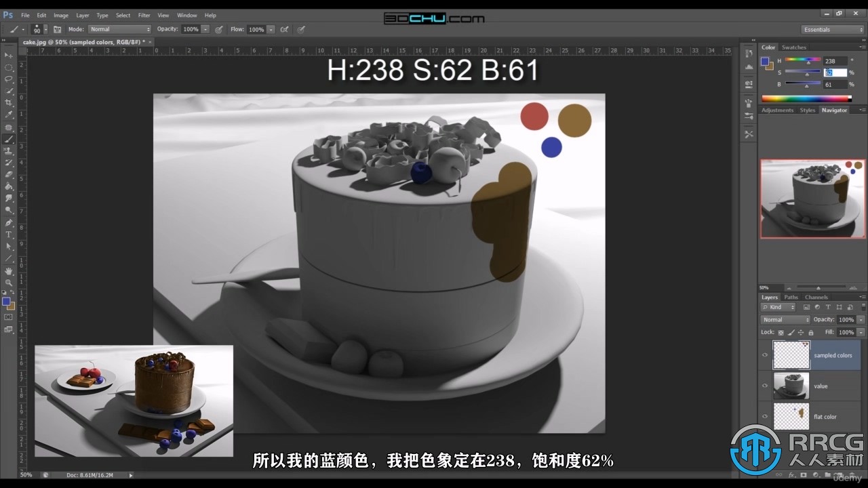Viewport: 868px width, 488px height.
Task: Open the Image menu
Action: point(61,15)
